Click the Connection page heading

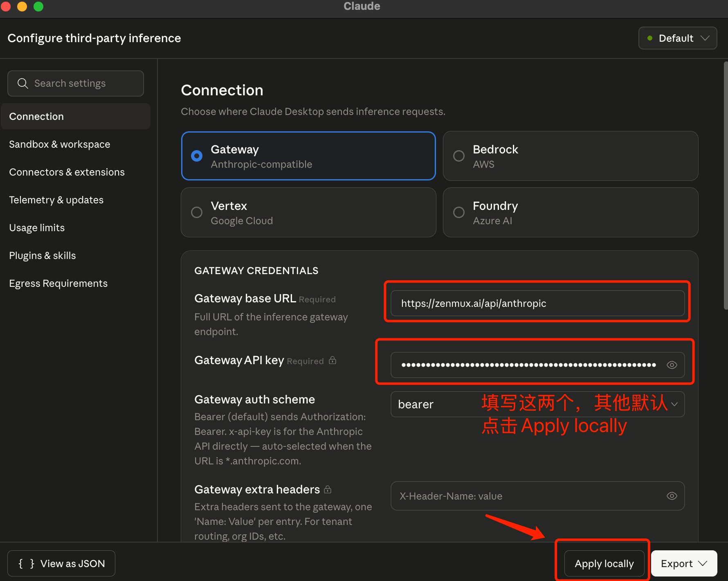(x=222, y=90)
